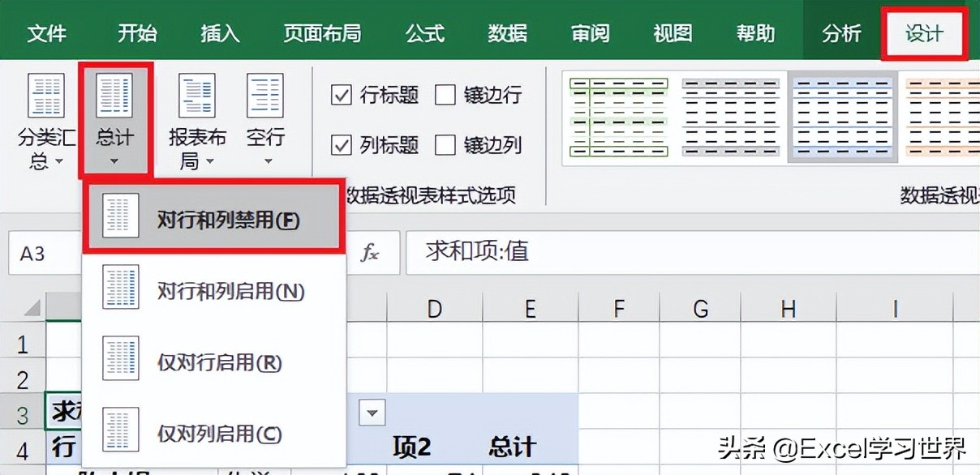Select column E header
This screenshot has height=475, width=980.
click(531, 308)
